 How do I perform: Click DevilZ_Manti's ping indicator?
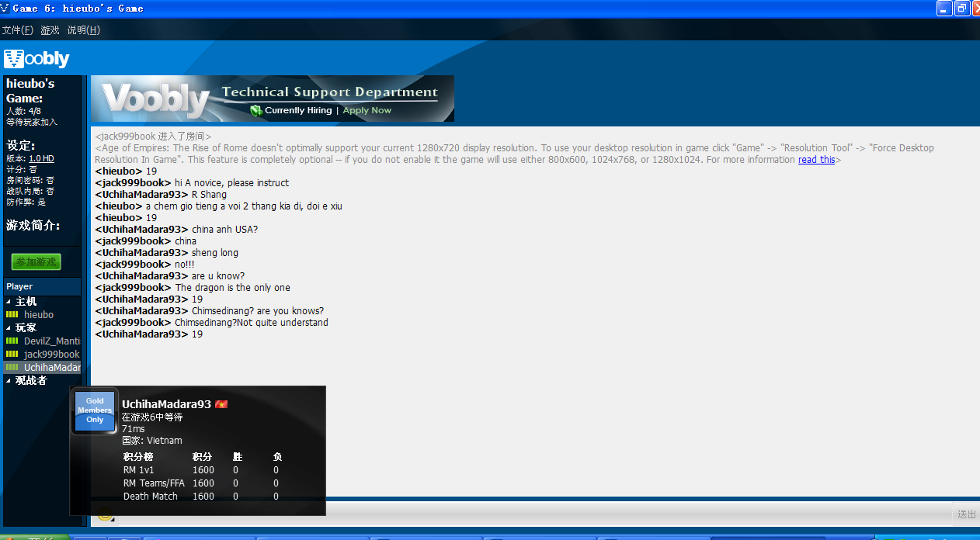[x=11, y=340]
